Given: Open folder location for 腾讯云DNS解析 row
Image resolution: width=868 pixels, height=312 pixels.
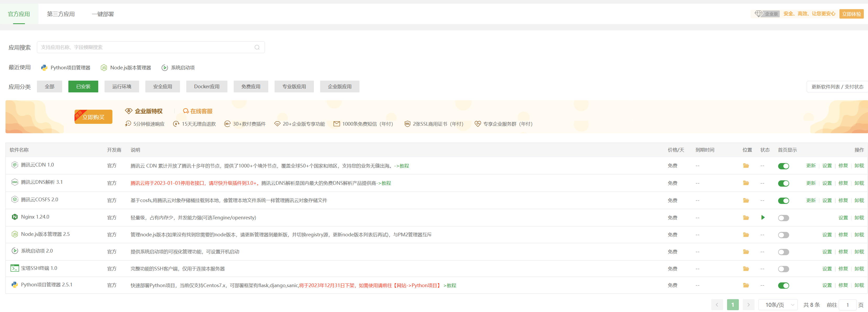Looking at the screenshot, I should coord(746,183).
